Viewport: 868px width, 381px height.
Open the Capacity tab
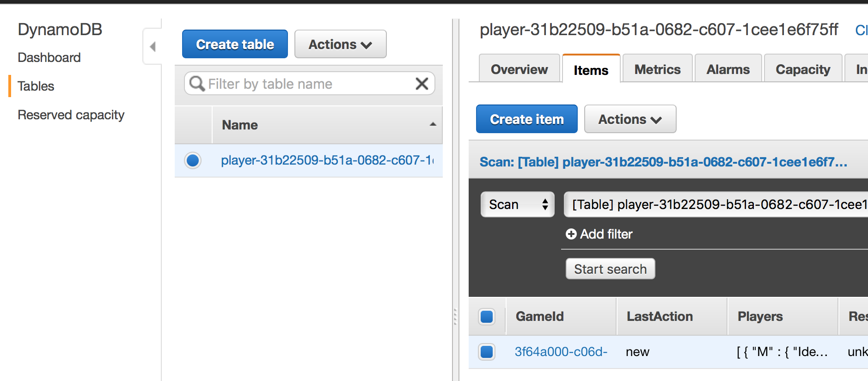coord(803,69)
